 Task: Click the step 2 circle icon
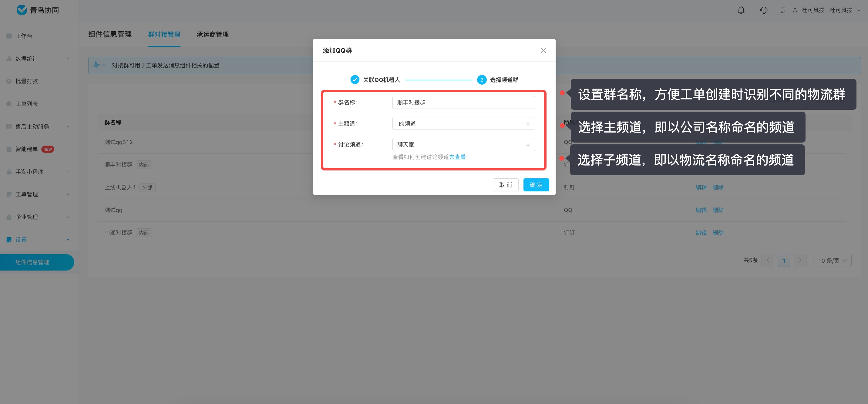click(x=482, y=80)
